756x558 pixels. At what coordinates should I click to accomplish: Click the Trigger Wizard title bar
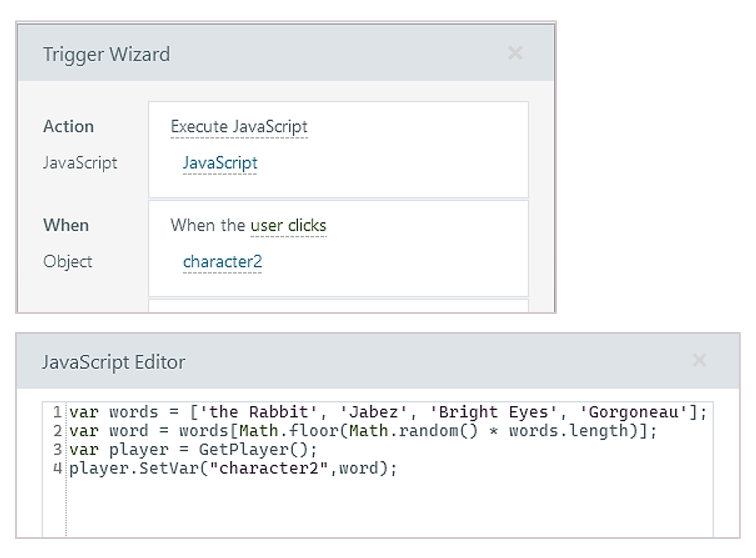click(x=286, y=53)
